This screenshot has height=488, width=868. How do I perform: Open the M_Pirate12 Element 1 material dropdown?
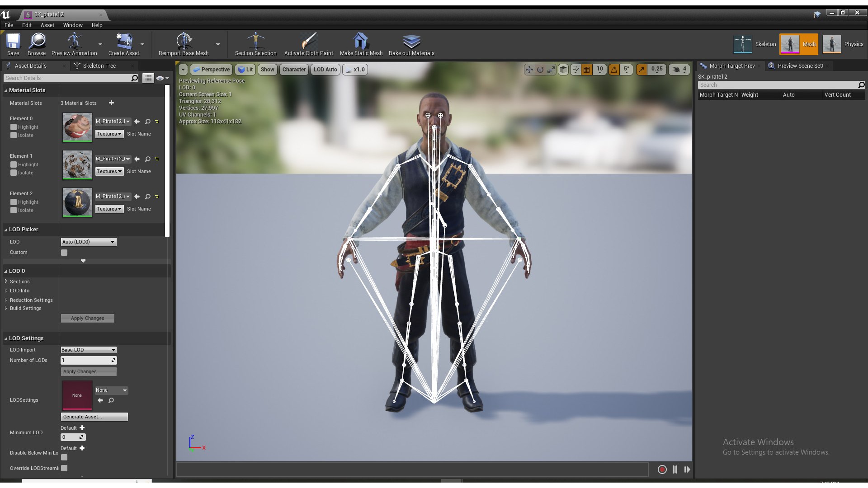[x=113, y=159]
